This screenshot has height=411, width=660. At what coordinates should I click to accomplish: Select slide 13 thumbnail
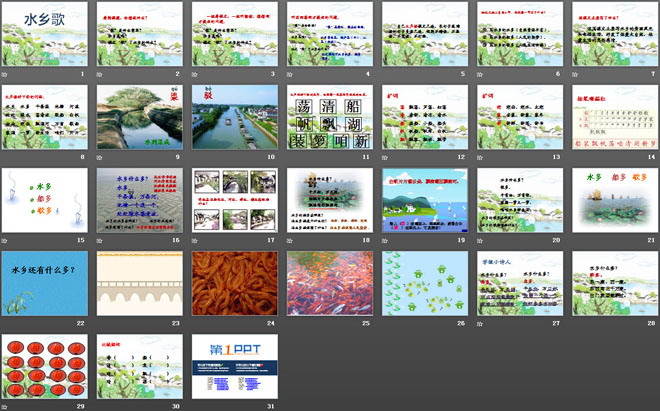coord(520,117)
